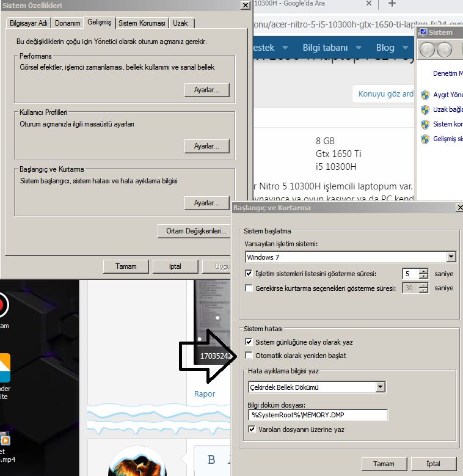Open Kullanıcı Profilleri Ayarlar button

coord(206,146)
